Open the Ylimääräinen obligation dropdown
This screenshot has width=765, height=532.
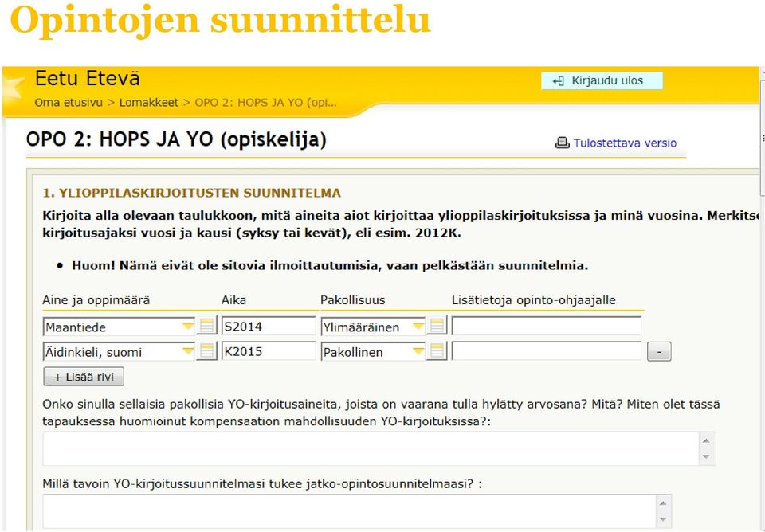(x=418, y=327)
